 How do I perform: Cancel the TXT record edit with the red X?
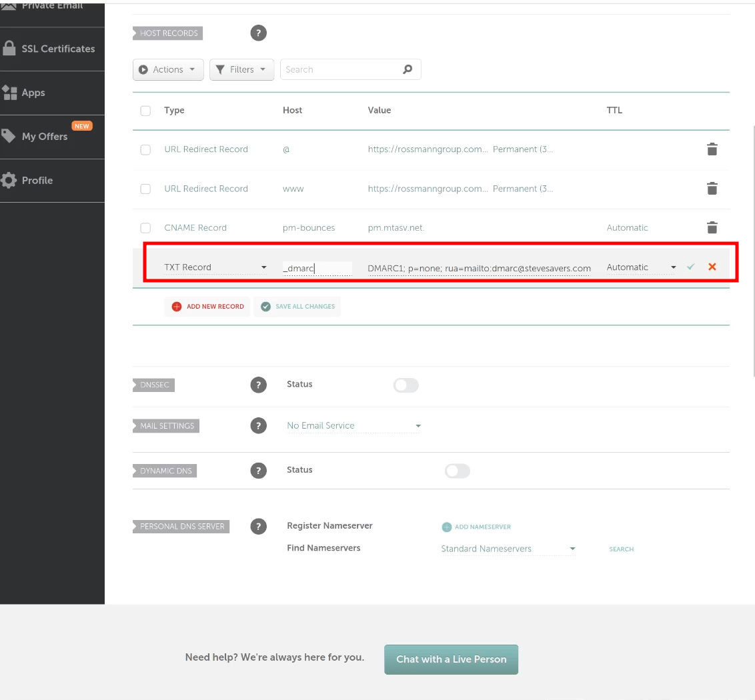tap(712, 267)
